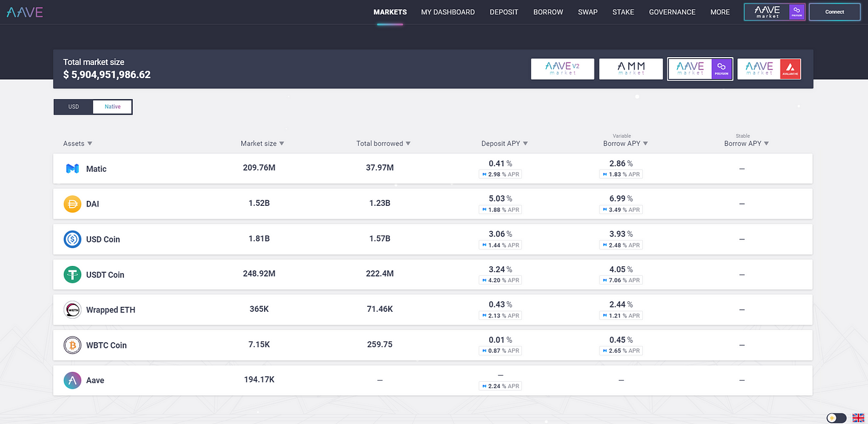Click WBTC total borrowed 259.75
Image resolution: width=868 pixels, height=424 pixels.
379,345
